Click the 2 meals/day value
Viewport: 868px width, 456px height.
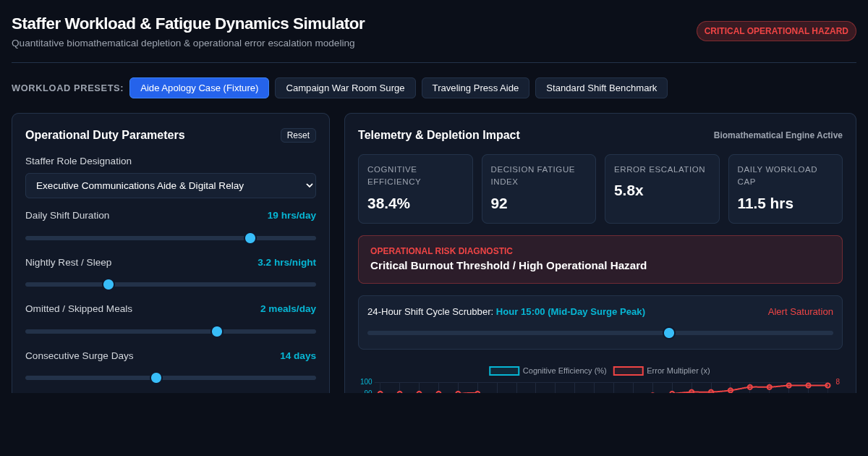(288, 309)
